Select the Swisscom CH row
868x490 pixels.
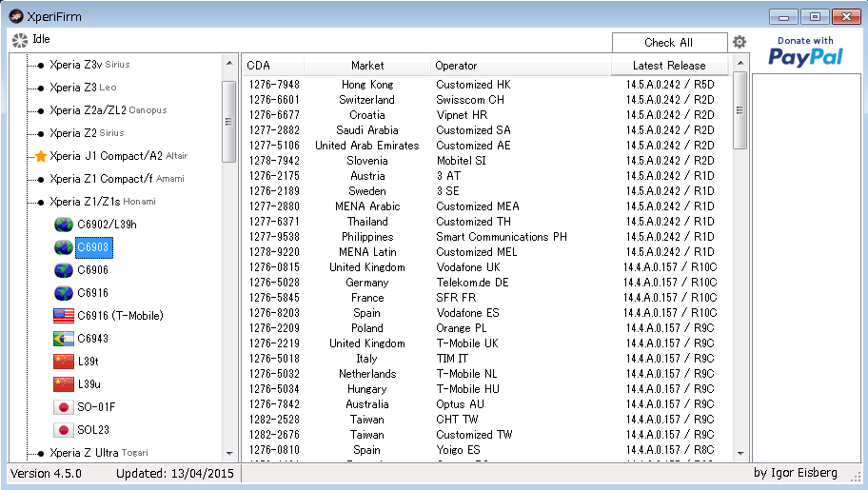487,100
